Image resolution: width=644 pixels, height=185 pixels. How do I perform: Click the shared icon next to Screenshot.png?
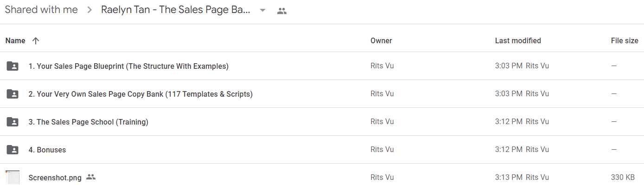[91, 177]
